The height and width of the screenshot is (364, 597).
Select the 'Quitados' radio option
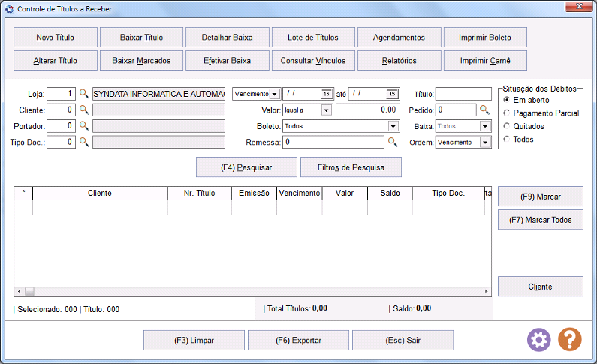(507, 126)
